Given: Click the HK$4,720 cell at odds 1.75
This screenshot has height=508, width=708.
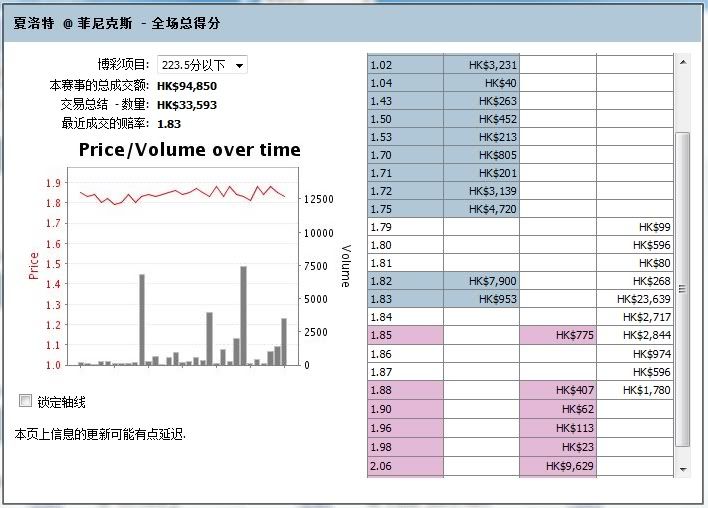Looking at the screenshot, I should [x=482, y=209].
